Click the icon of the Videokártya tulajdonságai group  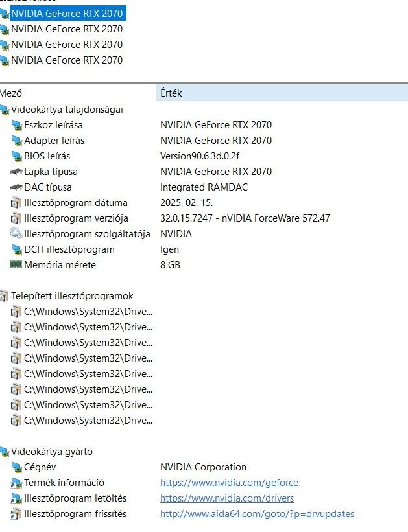[x=4, y=110]
